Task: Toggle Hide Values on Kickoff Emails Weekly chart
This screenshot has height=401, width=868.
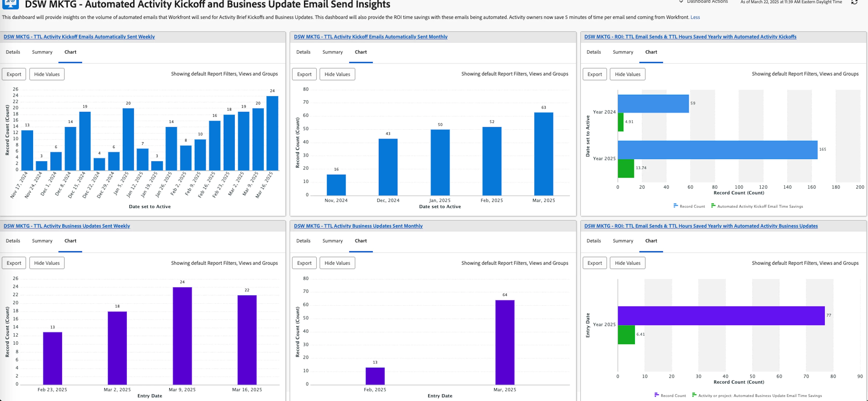Action: click(x=47, y=74)
